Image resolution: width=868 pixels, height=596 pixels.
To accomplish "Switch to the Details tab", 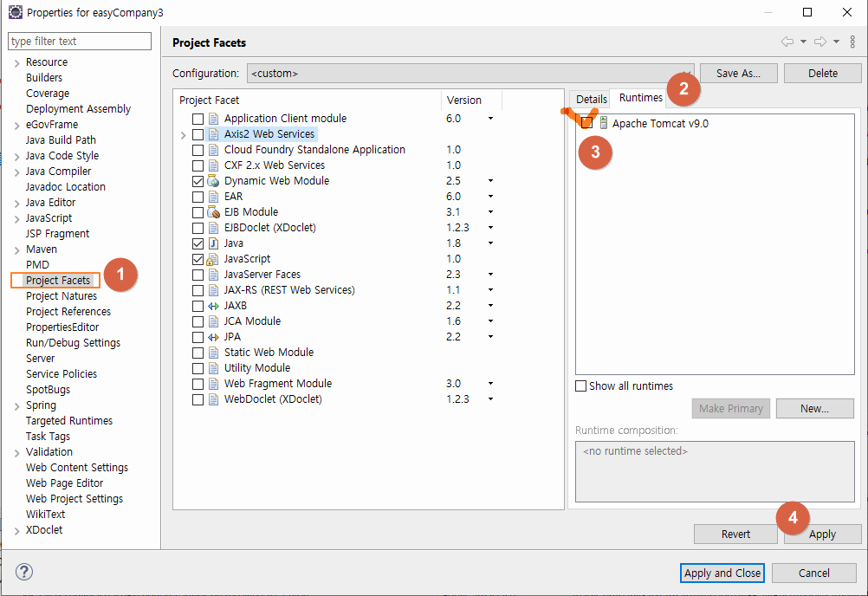I will click(x=591, y=99).
